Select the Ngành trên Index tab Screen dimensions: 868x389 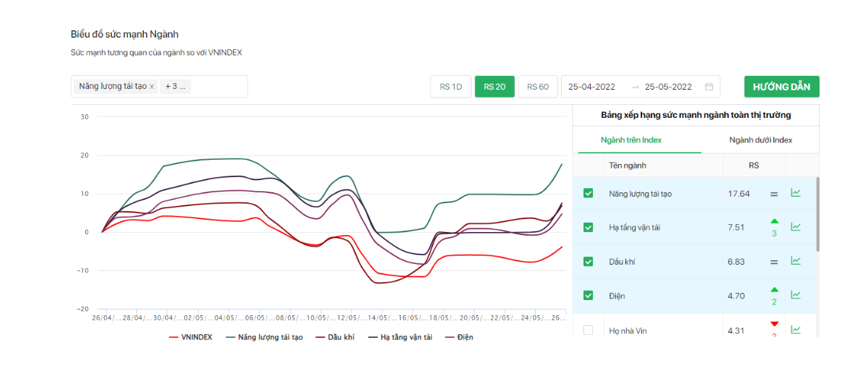(x=631, y=140)
